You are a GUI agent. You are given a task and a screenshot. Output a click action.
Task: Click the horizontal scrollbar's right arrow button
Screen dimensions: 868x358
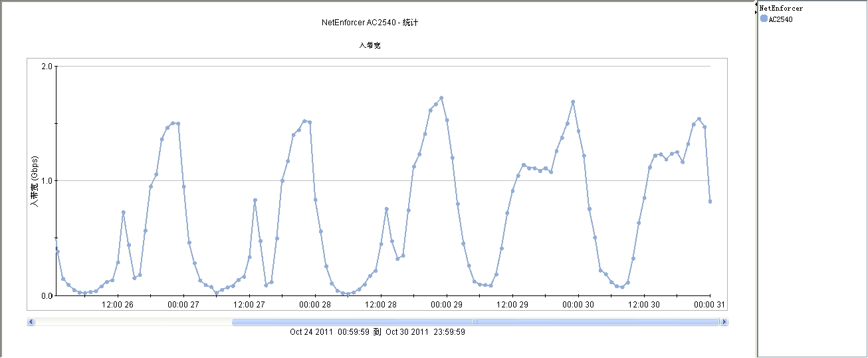click(724, 322)
